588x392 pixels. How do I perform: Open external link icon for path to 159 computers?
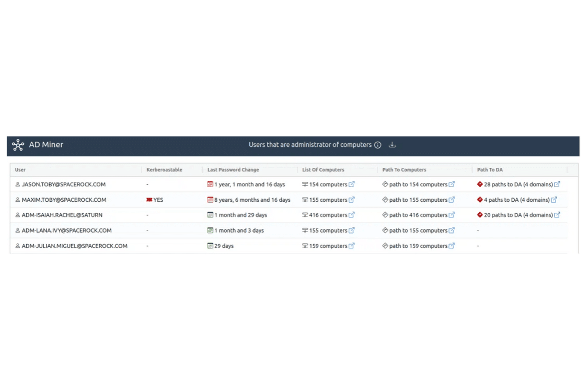pyautogui.click(x=452, y=246)
